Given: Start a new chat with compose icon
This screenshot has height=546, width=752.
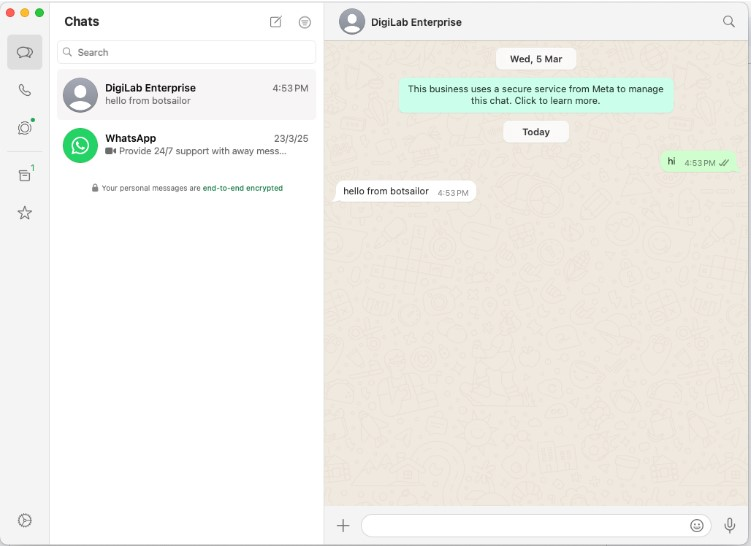Looking at the screenshot, I should [x=276, y=22].
